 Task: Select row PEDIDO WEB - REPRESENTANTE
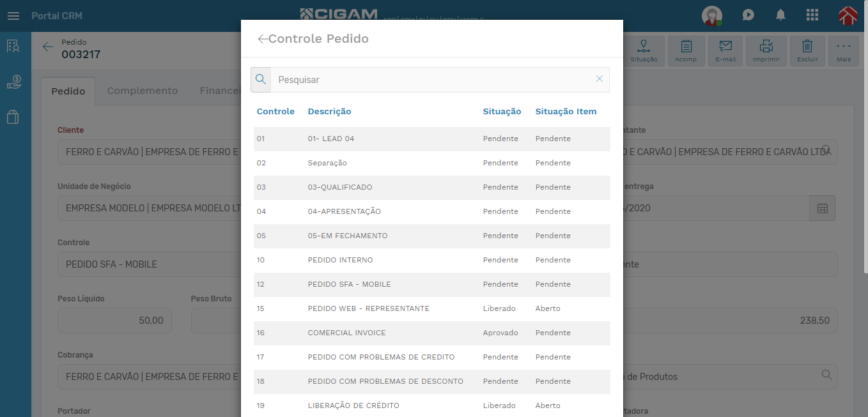tap(432, 308)
